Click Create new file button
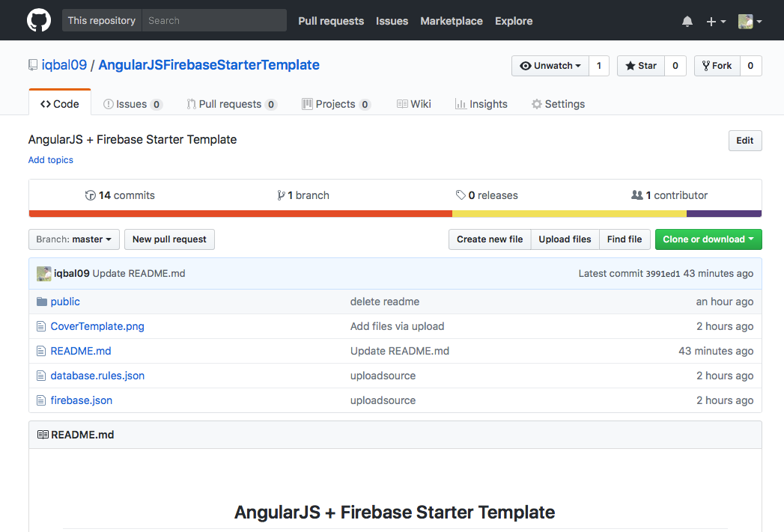Viewport: 784px width, 532px height. point(490,239)
